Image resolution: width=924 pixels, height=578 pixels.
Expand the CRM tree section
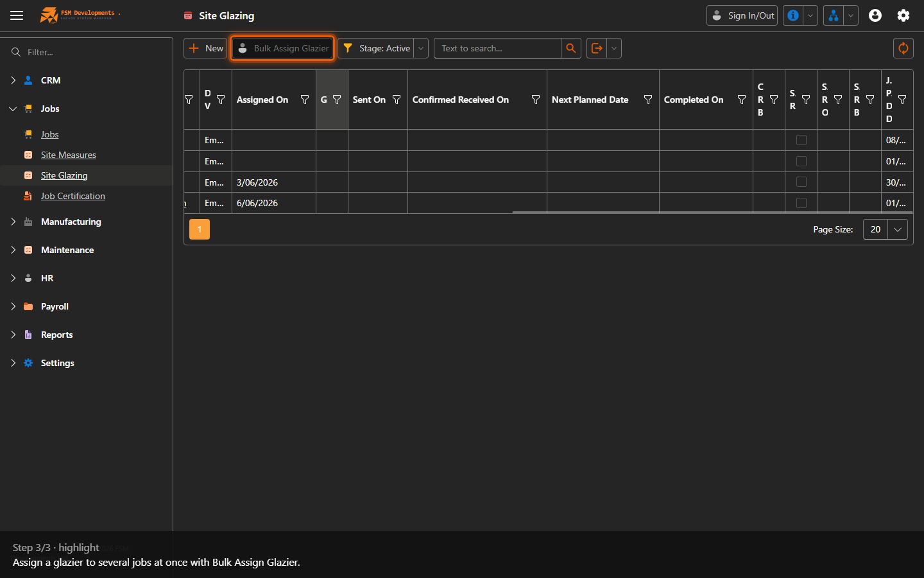(13, 80)
